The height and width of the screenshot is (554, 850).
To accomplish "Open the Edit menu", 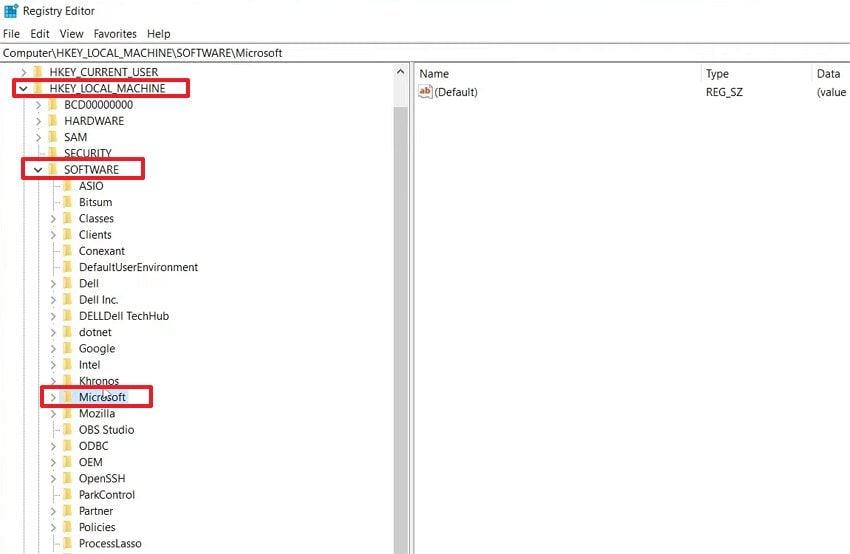I will [x=40, y=34].
